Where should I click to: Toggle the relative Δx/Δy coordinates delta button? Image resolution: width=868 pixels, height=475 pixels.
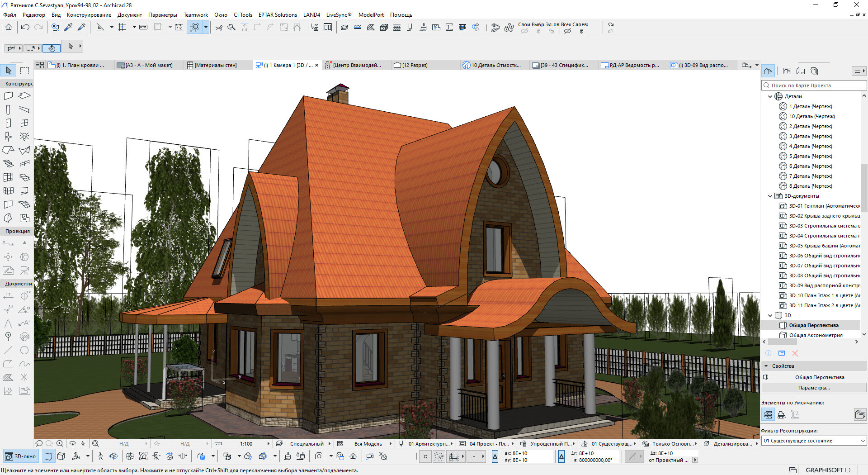(x=495, y=457)
